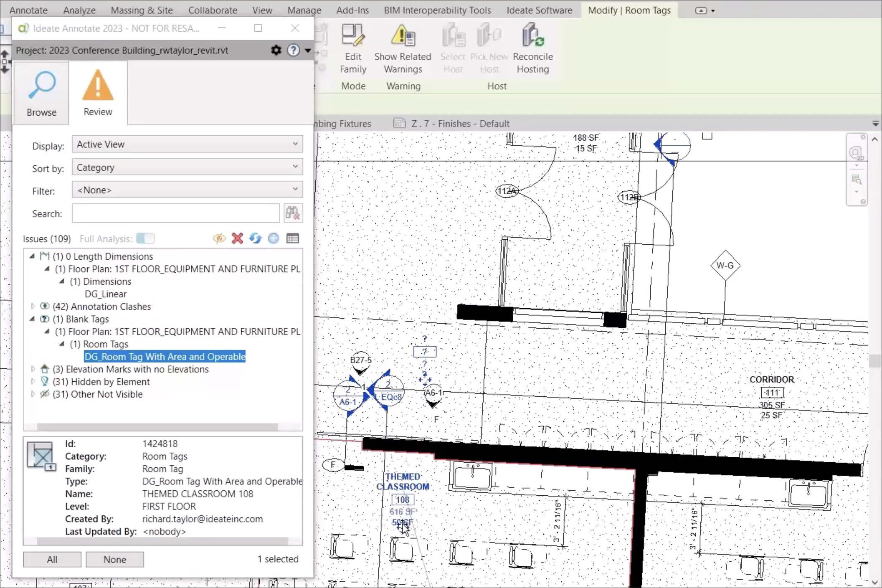882x588 pixels.
Task: Expand the Other Not Visible node
Action: (33, 394)
